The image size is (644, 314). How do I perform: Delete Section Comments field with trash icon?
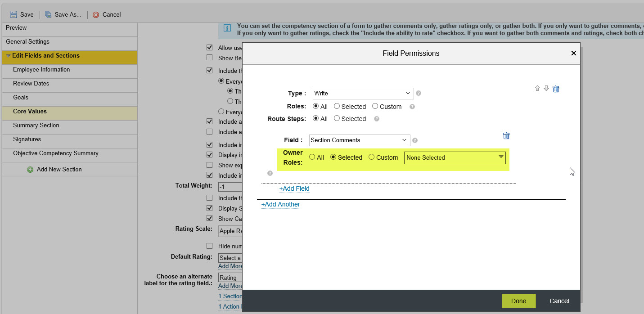pos(506,135)
